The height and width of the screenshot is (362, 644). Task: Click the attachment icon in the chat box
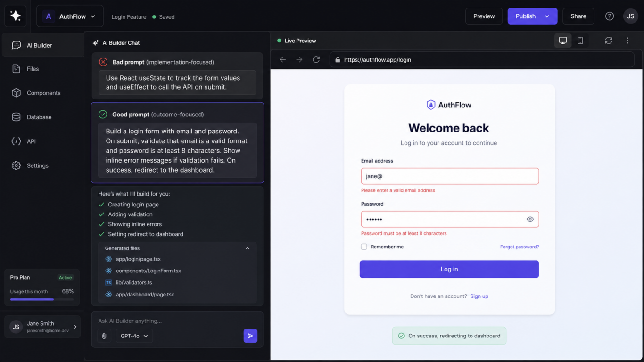click(x=104, y=336)
